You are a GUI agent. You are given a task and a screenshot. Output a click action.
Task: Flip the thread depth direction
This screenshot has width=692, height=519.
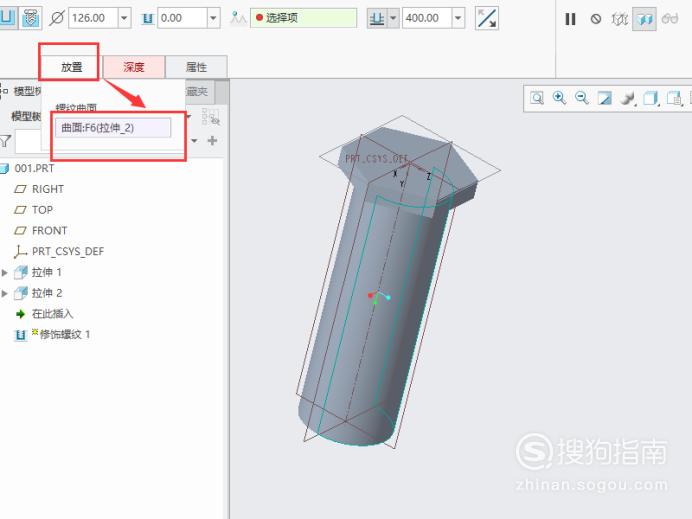pos(487,19)
